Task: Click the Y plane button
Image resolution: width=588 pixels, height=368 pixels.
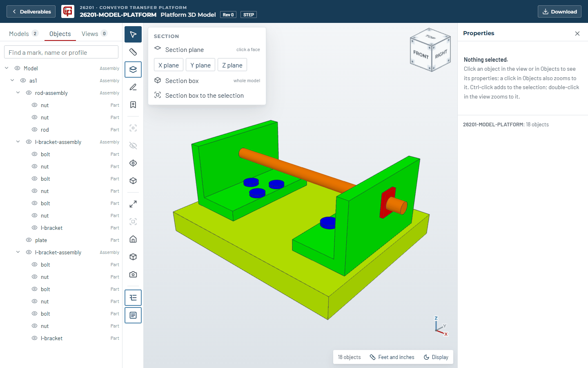Action: point(200,65)
